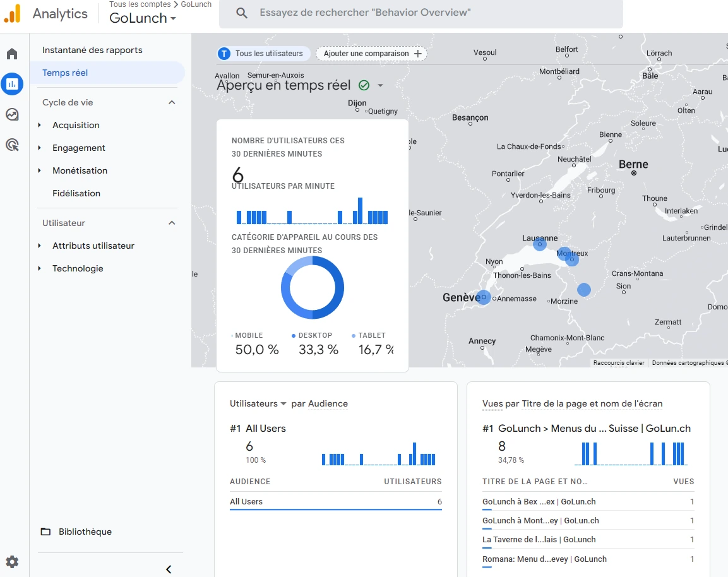The height and width of the screenshot is (577, 728).
Task: Click the MOBILE 50,0 % legend
Action: 256,344
